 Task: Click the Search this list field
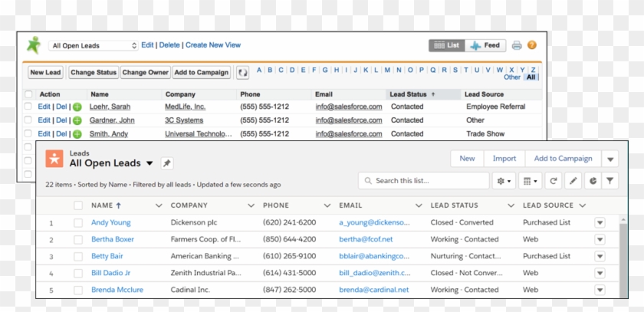423,181
